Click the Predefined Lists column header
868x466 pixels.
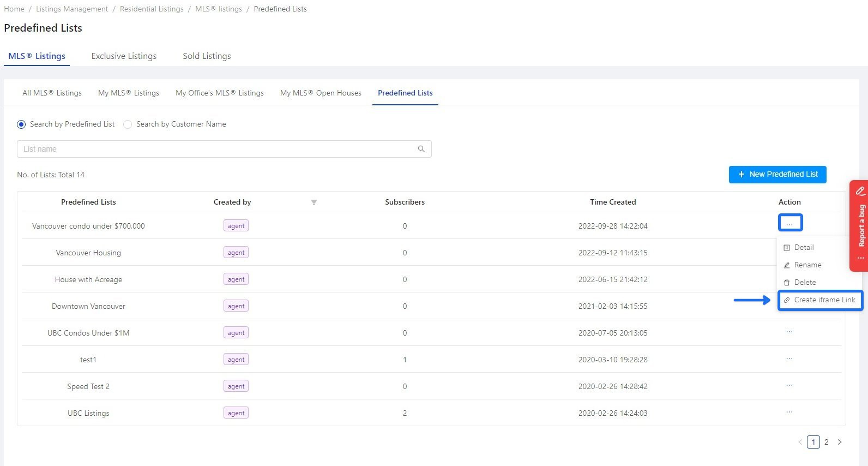point(88,202)
